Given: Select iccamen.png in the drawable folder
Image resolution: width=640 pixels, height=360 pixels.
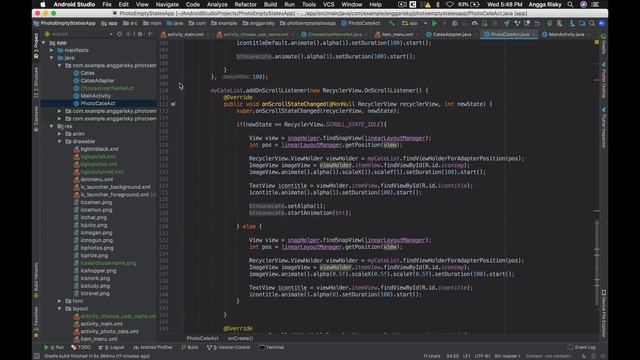Looking at the screenshot, I should point(96,202).
